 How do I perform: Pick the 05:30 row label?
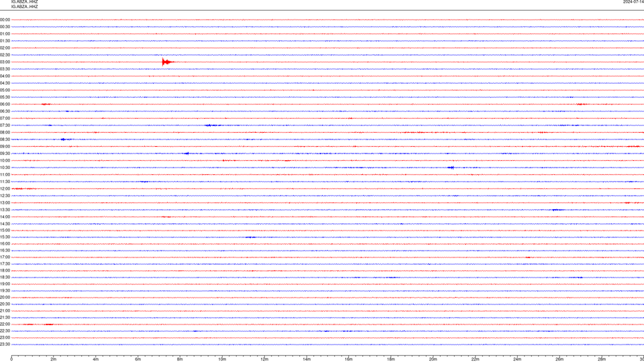point(5,97)
